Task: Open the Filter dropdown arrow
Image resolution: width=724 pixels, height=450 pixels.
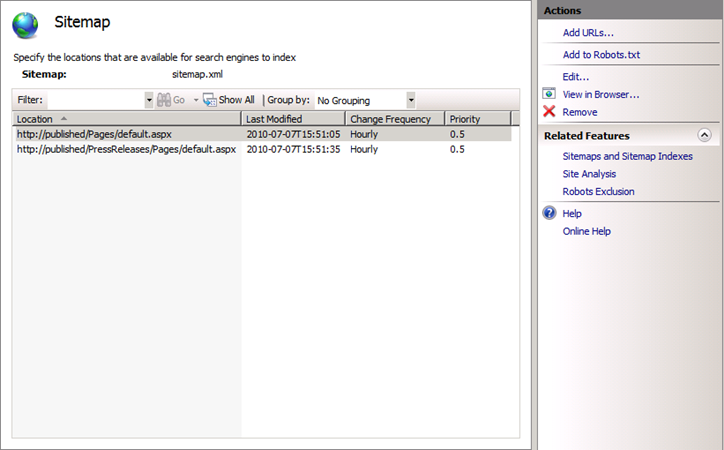Action: (x=149, y=100)
